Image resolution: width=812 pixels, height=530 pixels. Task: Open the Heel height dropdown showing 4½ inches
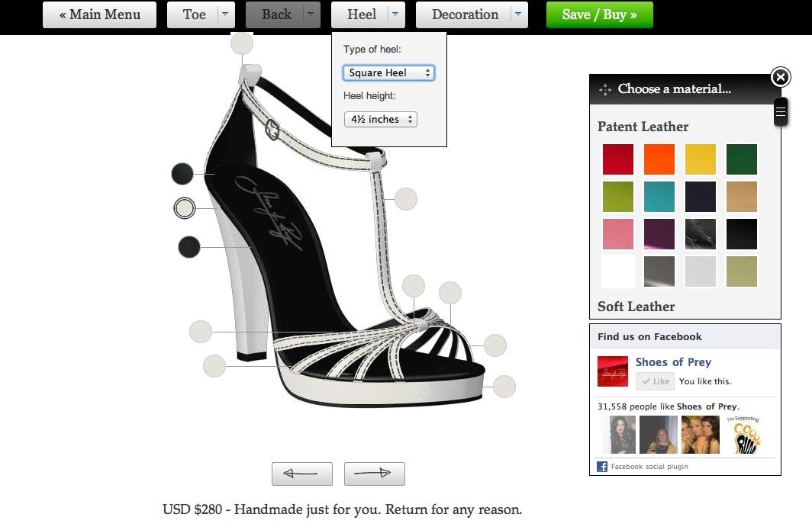click(x=380, y=119)
